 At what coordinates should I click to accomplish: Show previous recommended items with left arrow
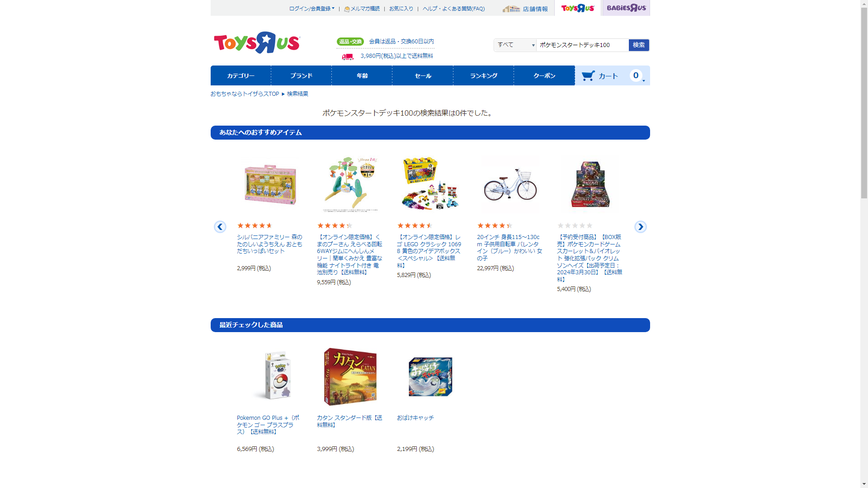[220, 227]
